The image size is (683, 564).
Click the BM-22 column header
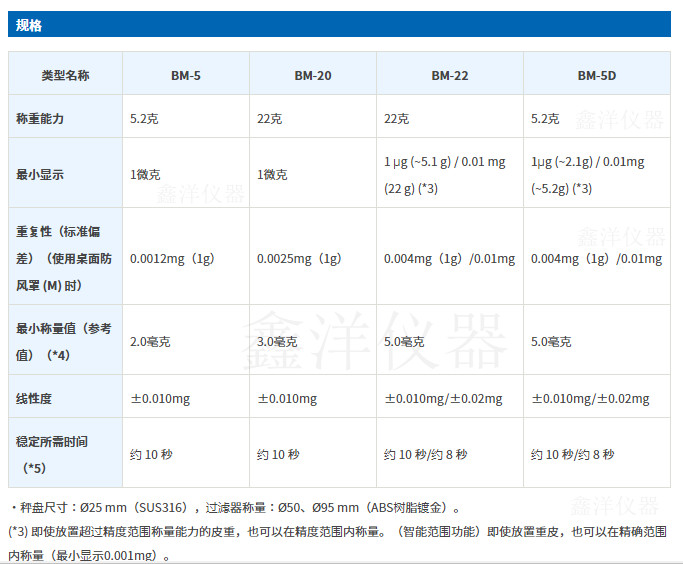[450, 75]
